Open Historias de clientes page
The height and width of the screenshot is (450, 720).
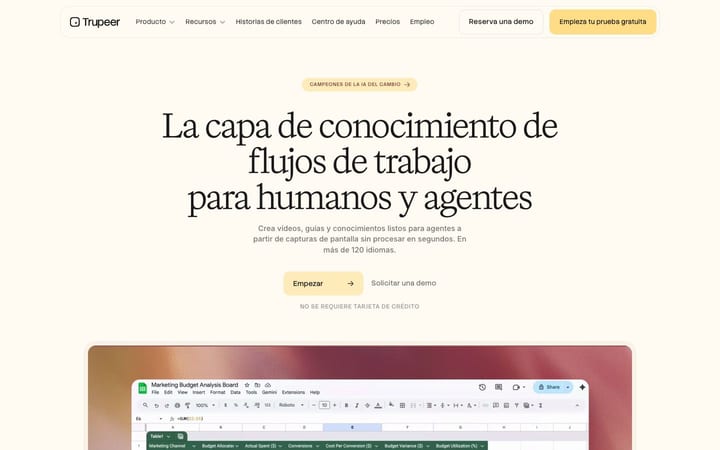(x=269, y=22)
